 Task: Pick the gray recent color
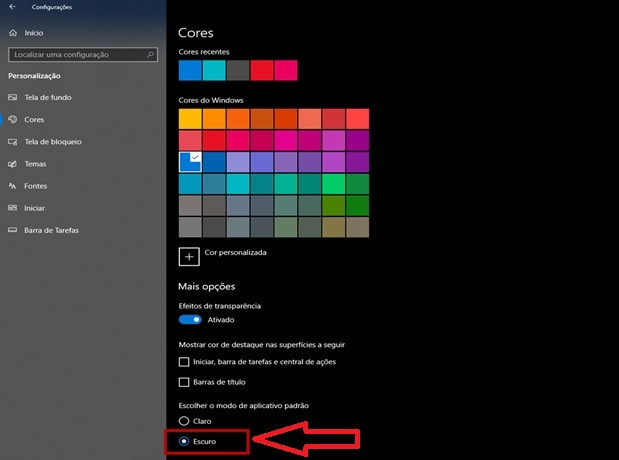[238, 70]
